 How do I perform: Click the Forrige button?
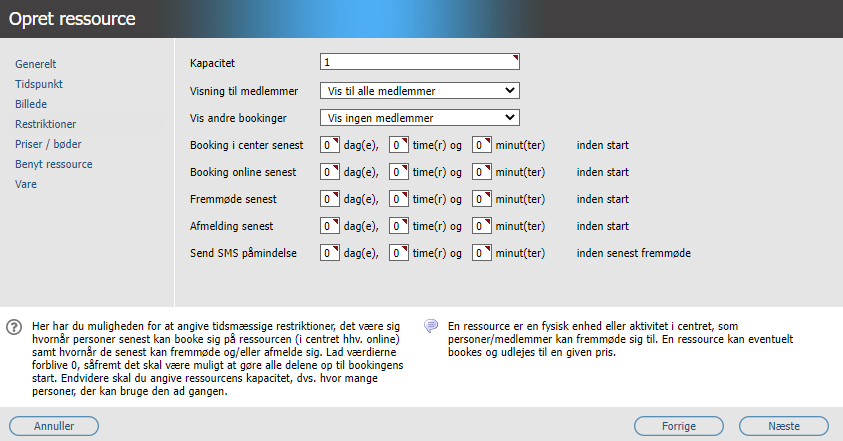[x=678, y=426]
